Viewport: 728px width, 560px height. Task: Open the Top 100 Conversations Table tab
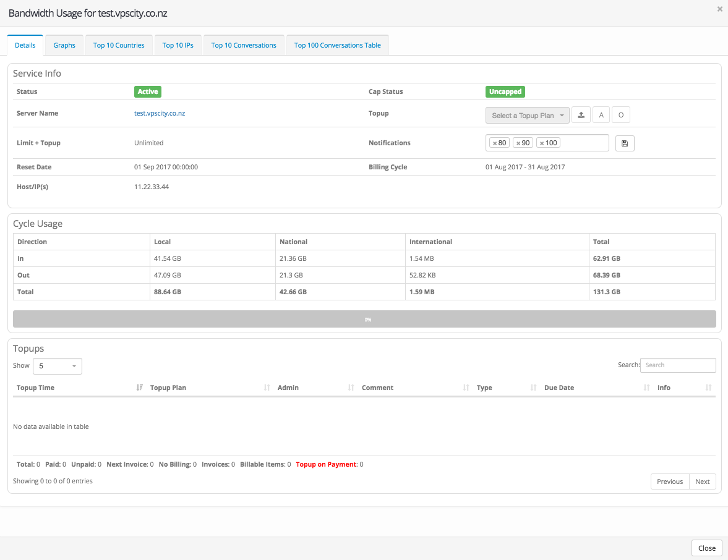(x=337, y=45)
